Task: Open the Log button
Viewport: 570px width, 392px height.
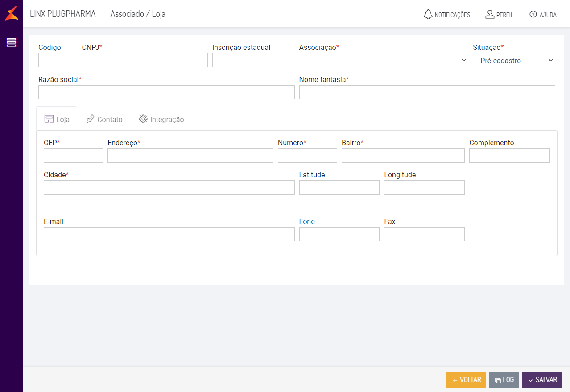Action: pyautogui.click(x=504, y=380)
